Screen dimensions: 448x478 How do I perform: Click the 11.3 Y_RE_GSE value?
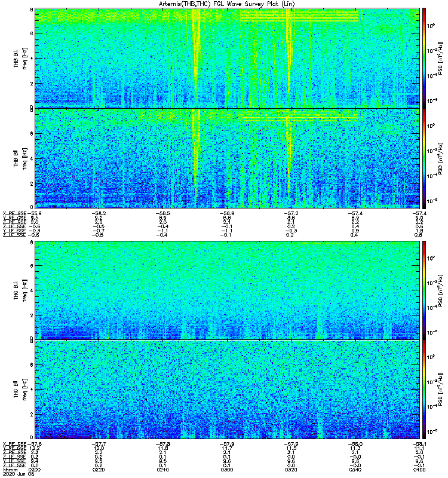pyautogui.click(x=355, y=448)
